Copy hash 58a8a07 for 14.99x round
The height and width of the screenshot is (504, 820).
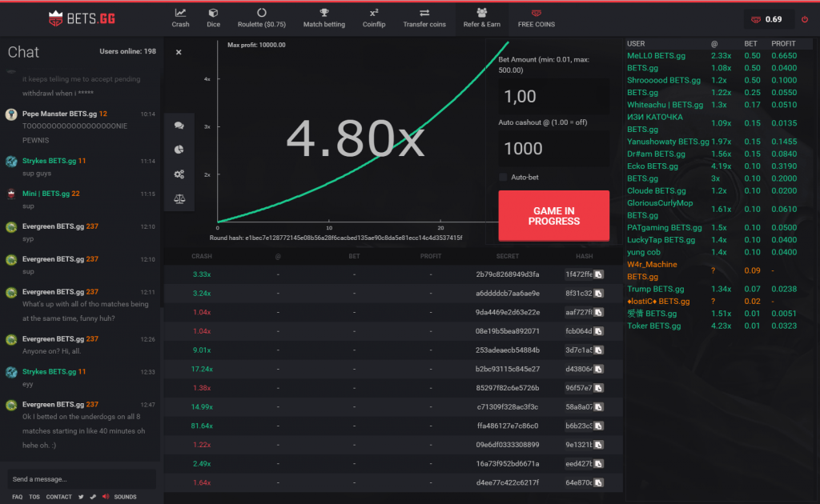coord(598,407)
